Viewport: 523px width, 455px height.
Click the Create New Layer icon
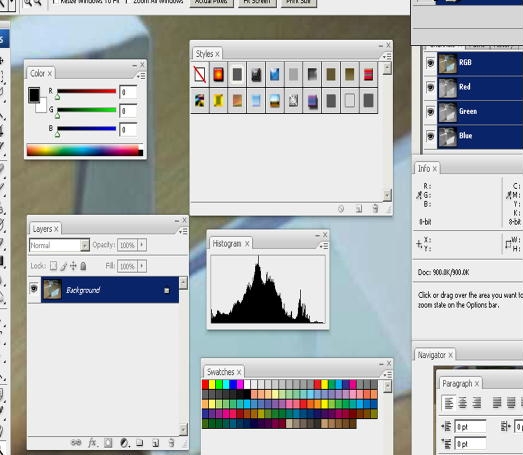point(155,443)
